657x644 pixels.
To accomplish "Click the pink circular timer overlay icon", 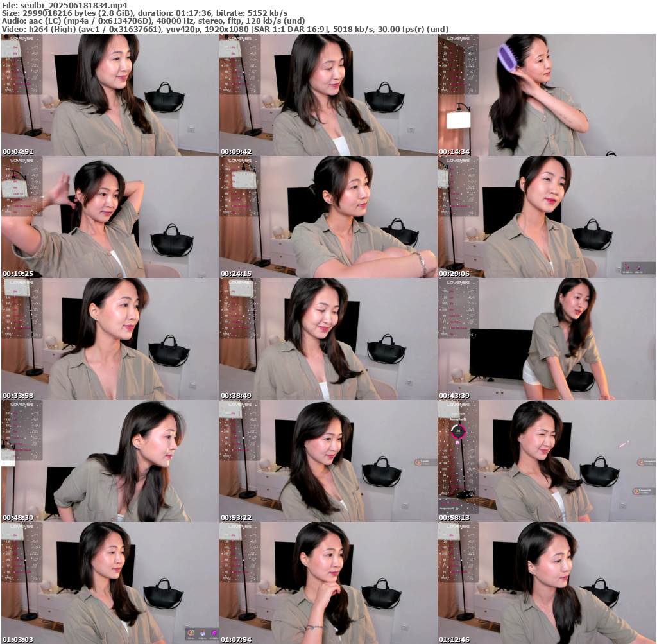I will [457, 431].
